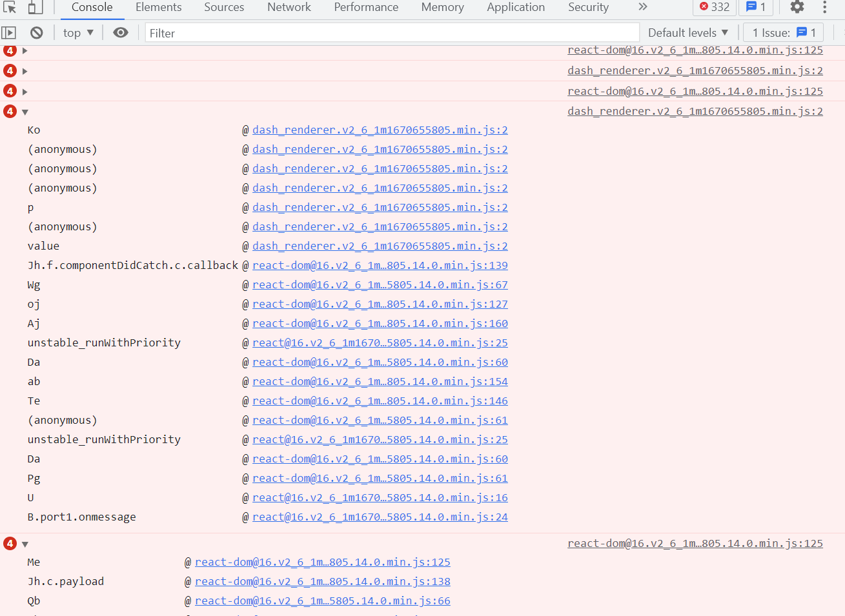Select the Jh.c.payload function name
The height and width of the screenshot is (616, 845).
(x=66, y=582)
